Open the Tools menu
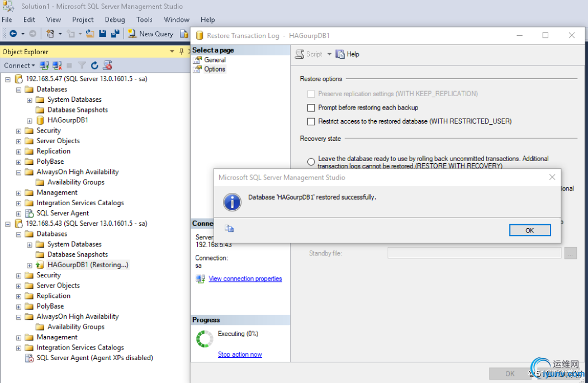 [144, 20]
